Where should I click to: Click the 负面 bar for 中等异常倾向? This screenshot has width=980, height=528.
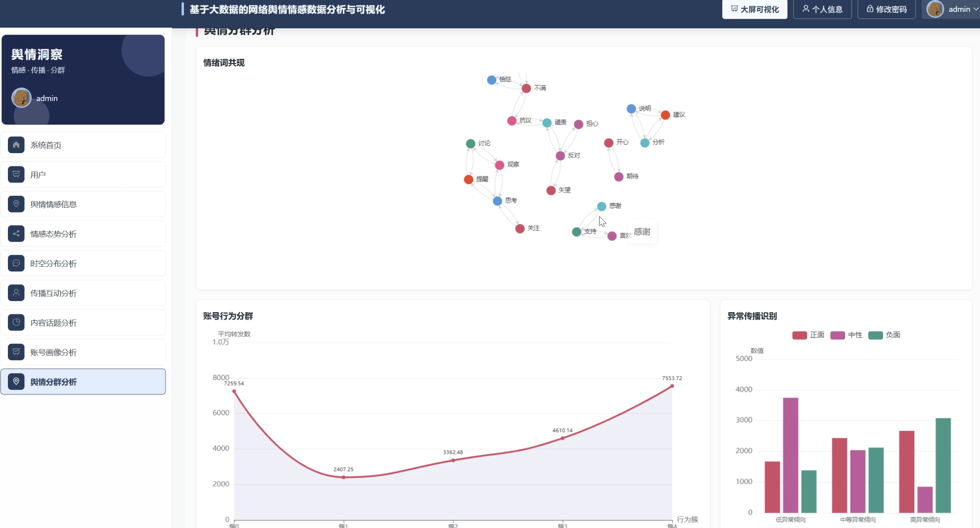pyautogui.click(x=876, y=480)
